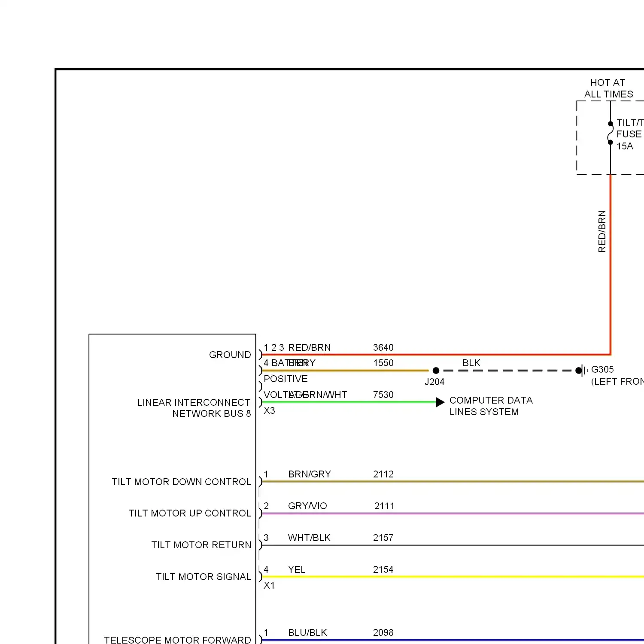The width and height of the screenshot is (644, 644).
Task: Select the BLU/BLK wire label
Action: click(307, 632)
